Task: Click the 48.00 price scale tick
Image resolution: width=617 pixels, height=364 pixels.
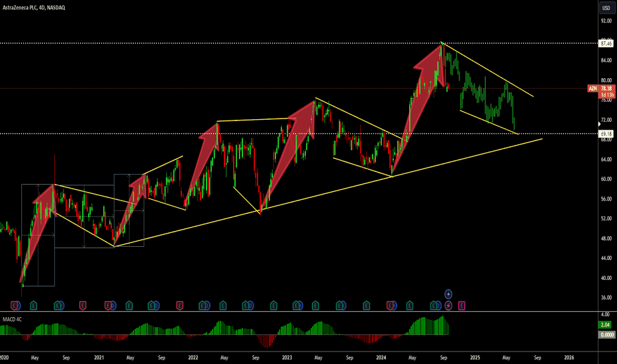Action: [606, 238]
